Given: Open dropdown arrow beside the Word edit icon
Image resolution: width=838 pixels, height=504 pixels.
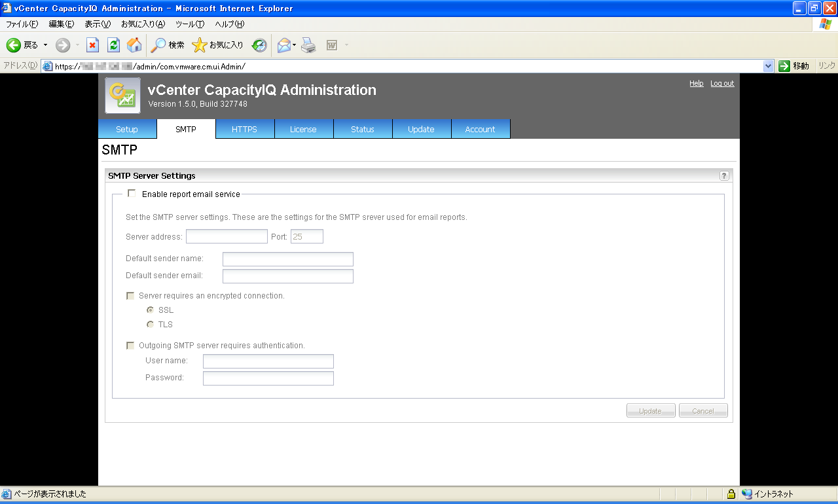Looking at the screenshot, I should pyautogui.click(x=346, y=45).
